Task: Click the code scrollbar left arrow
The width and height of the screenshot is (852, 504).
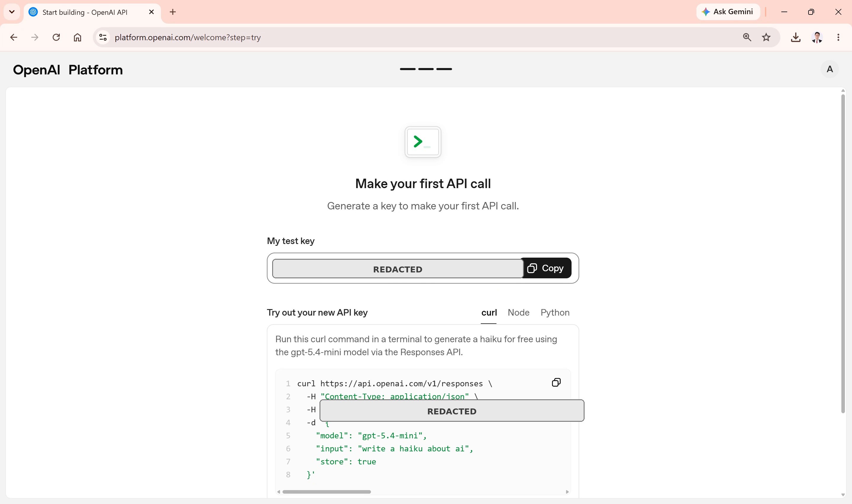Action: tap(278, 492)
